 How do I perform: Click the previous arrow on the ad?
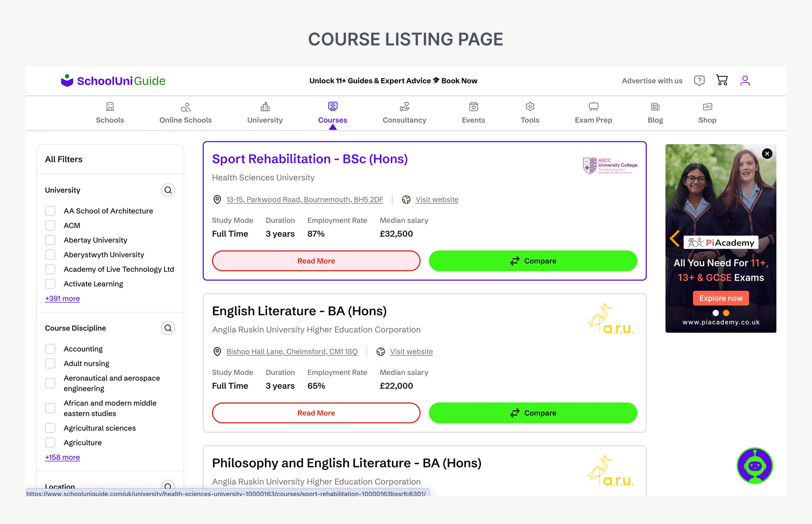(x=674, y=239)
